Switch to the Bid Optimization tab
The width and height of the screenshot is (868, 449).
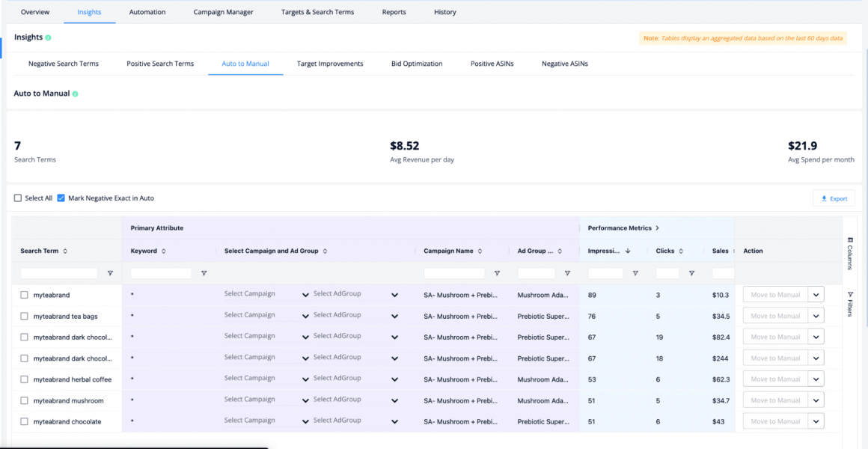click(417, 64)
